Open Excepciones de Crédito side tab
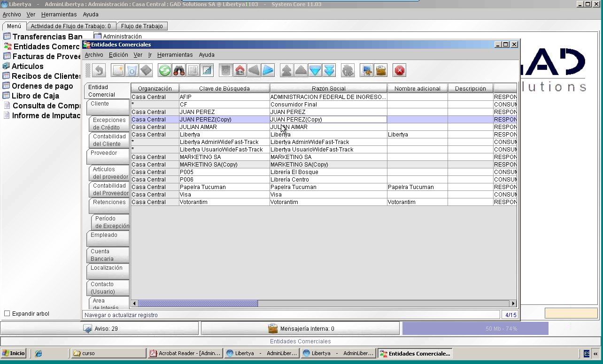603x364 pixels. (109, 123)
